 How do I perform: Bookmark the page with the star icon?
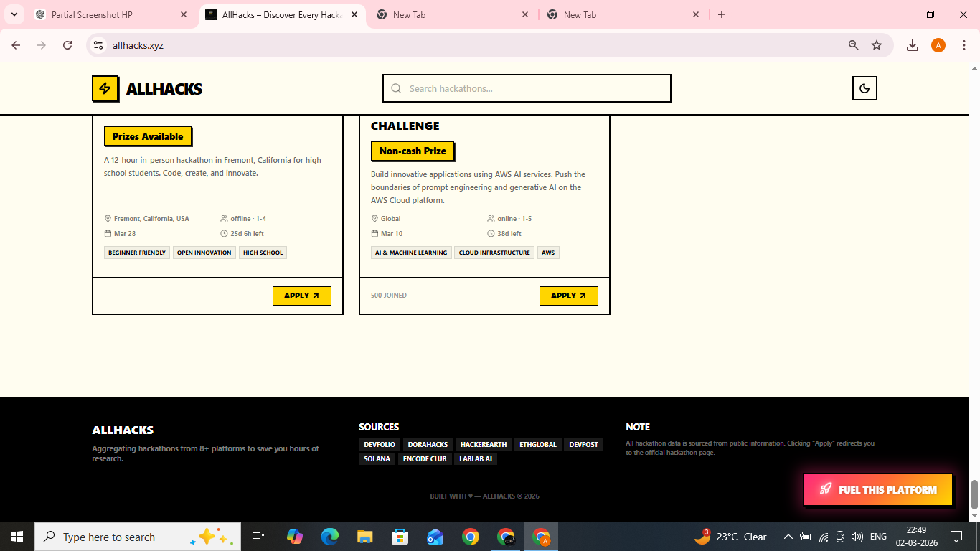tap(877, 44)
